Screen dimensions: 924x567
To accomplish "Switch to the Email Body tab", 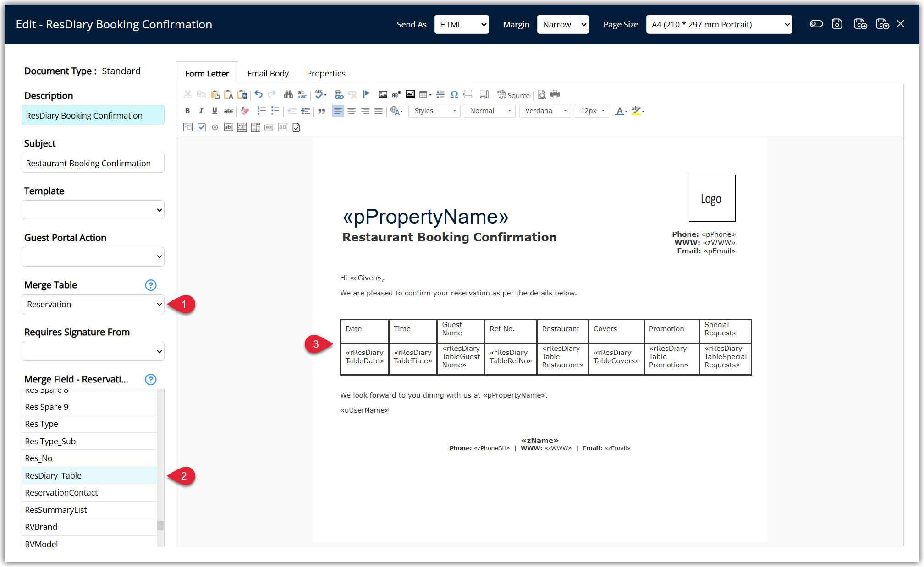I will pos(268,73).
